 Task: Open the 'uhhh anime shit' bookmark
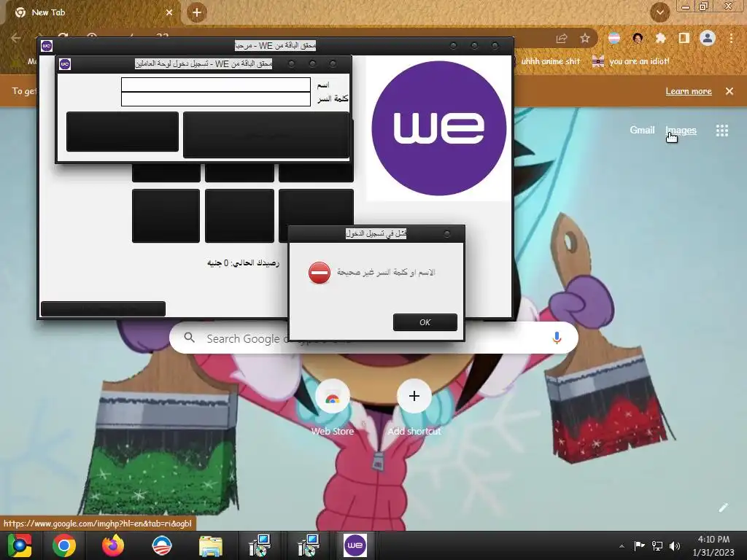point(550,61)
